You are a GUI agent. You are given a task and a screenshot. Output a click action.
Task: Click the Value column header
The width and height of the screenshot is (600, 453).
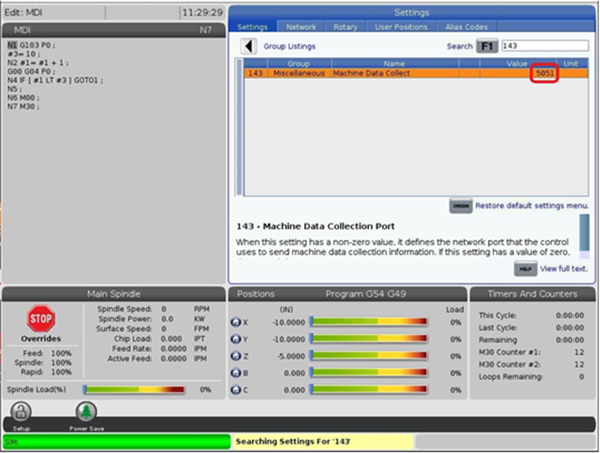(517, 64)
